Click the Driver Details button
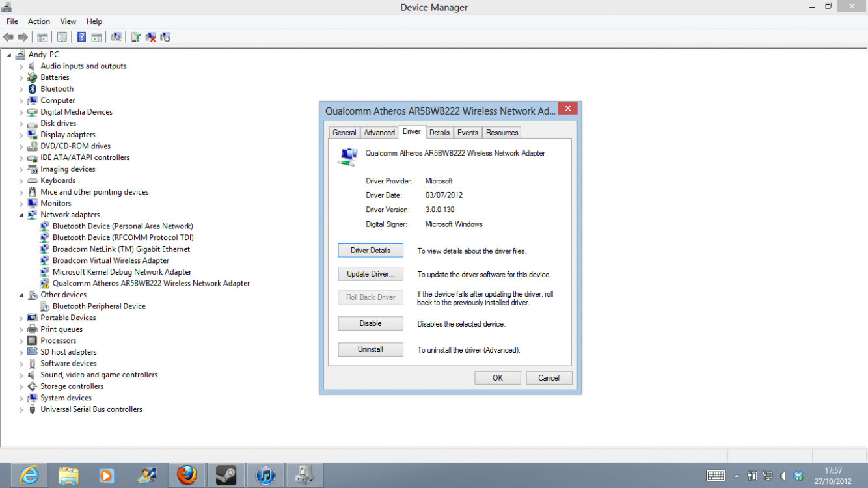 point(371,251)
